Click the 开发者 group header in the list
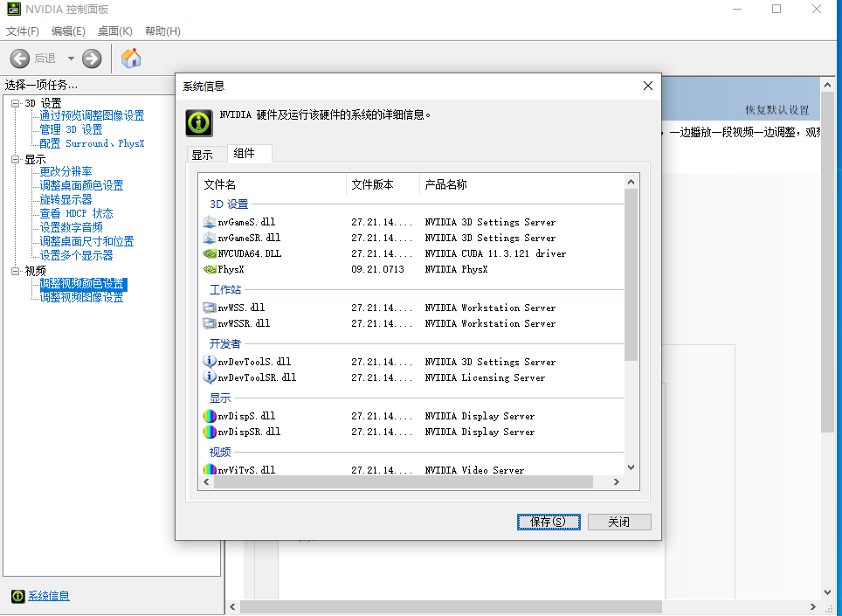Screen dimensions: 842x616 [225, 343]
